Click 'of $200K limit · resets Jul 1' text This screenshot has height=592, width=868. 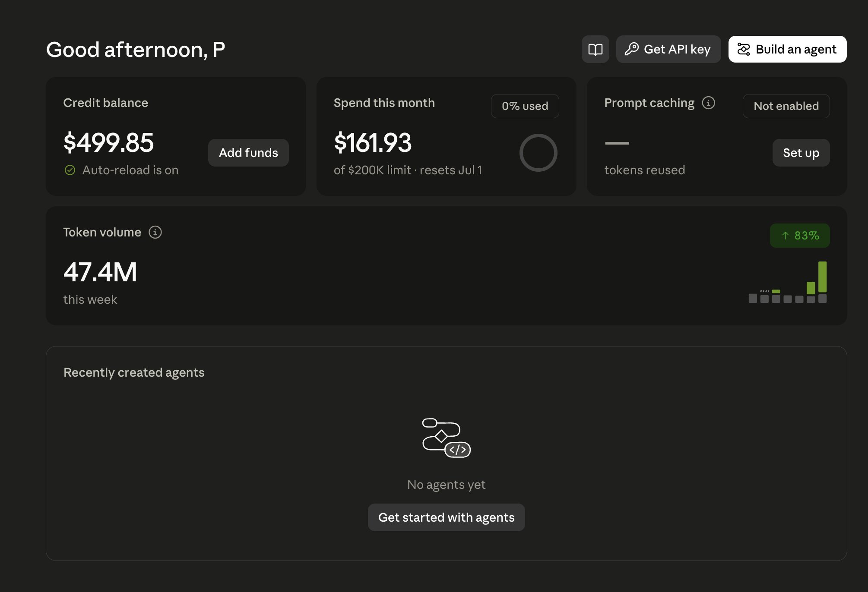(x=408, y=170)
